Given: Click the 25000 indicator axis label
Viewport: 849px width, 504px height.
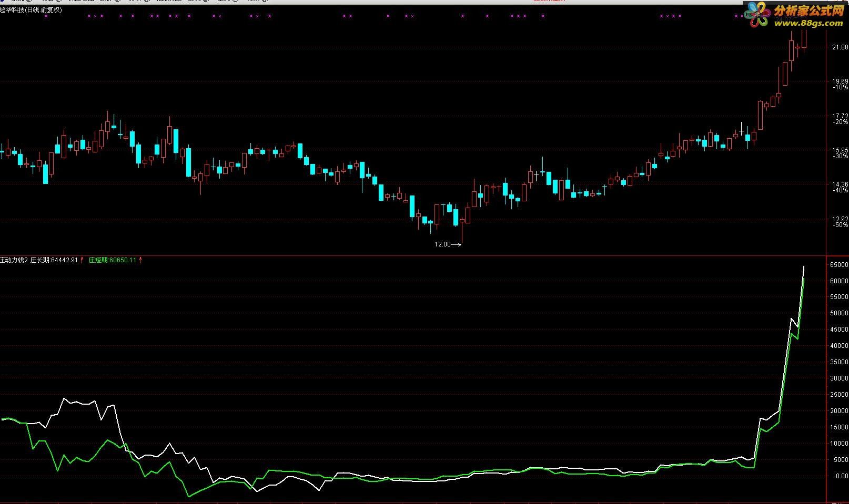Looking at the screenshot, I should click(840, 395).
